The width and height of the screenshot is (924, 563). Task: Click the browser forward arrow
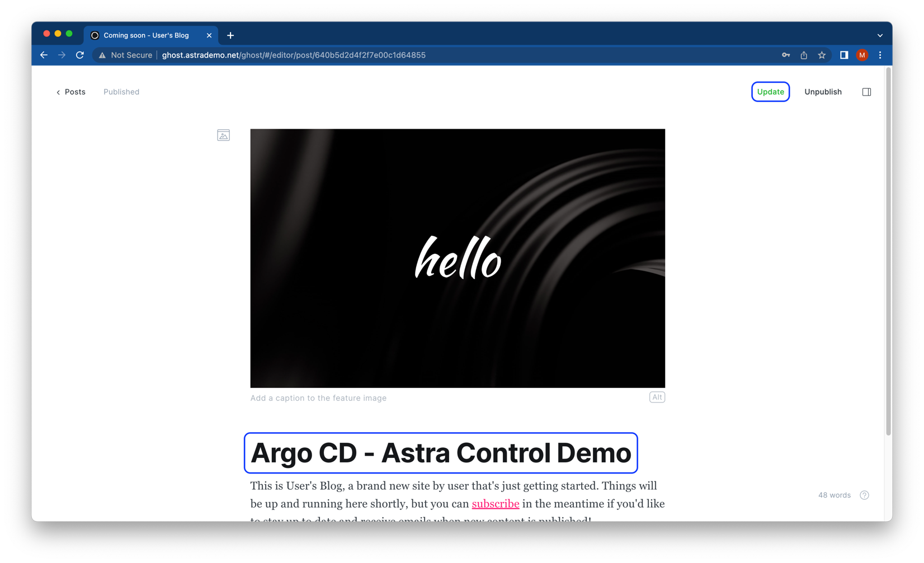click(62, 55)
